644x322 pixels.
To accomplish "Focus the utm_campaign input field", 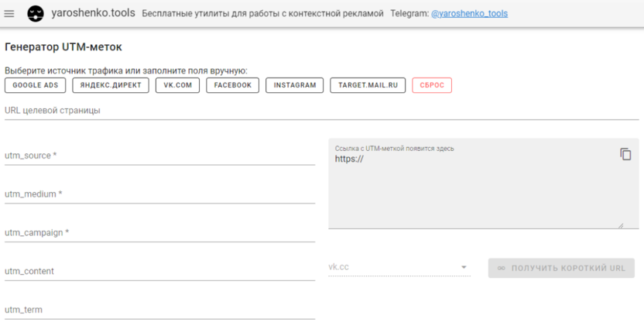I will (159, 232).
